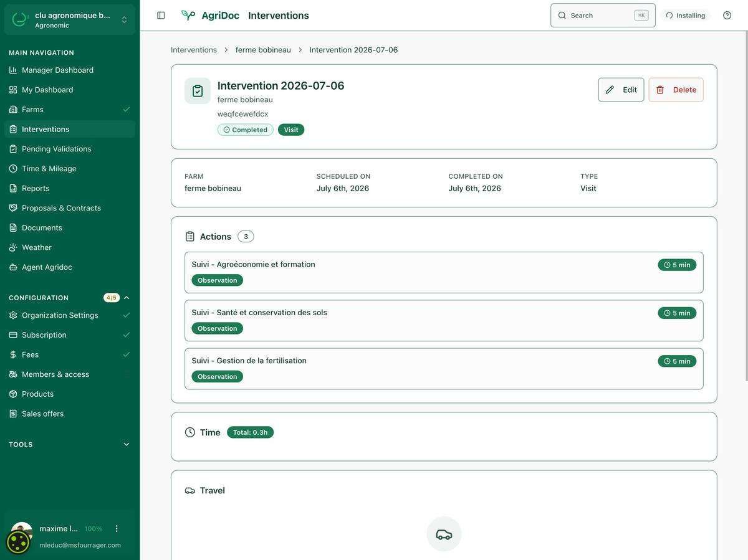Toggle the sidebar panel icon

[x=161, y=16]
